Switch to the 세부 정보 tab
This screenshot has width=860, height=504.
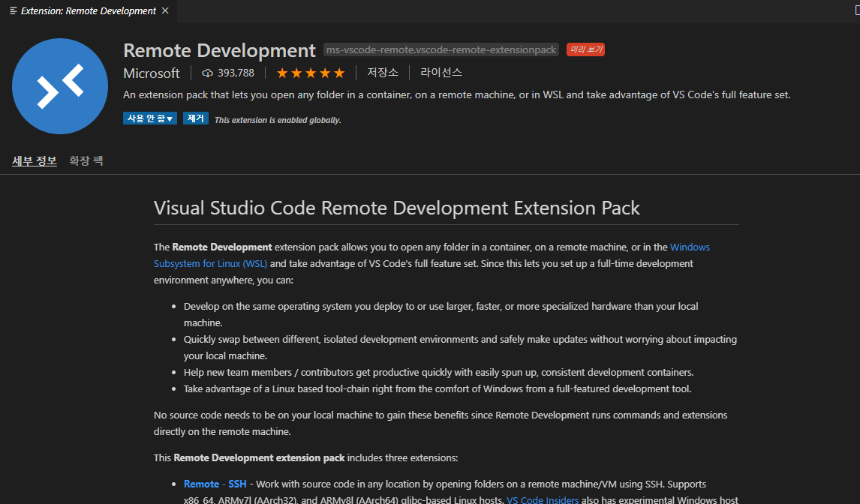tap(35, 160)
